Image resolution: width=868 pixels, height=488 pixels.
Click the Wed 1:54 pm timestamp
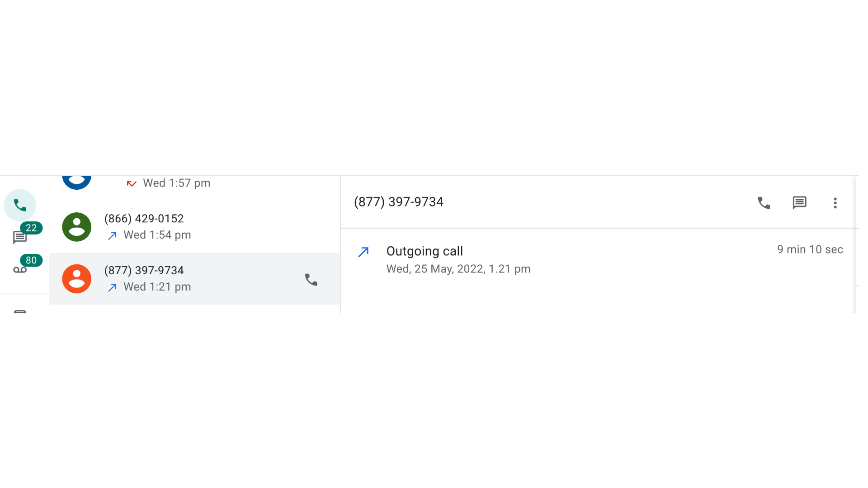157,235
